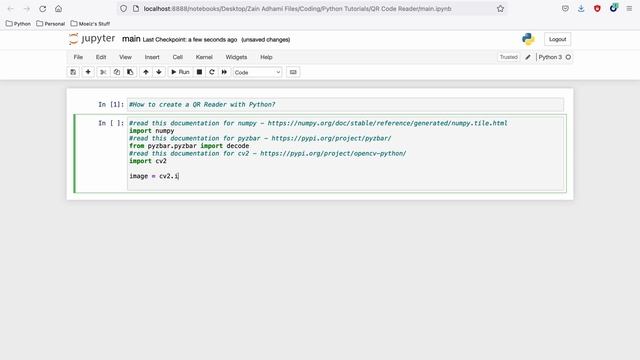Open the Help menu

(266, 57)
